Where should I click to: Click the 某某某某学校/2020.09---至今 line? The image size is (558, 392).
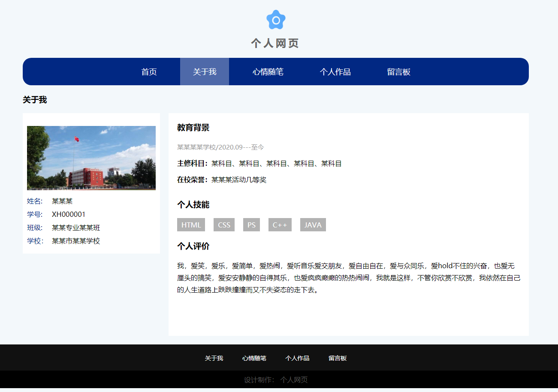pyautogui.click(x=220, y=147)
